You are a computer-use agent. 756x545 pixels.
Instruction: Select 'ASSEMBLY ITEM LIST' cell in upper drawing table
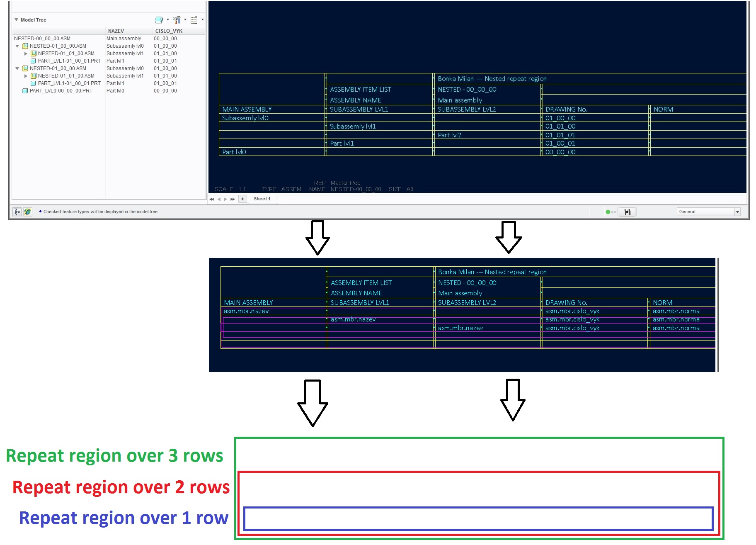point(361,90)
